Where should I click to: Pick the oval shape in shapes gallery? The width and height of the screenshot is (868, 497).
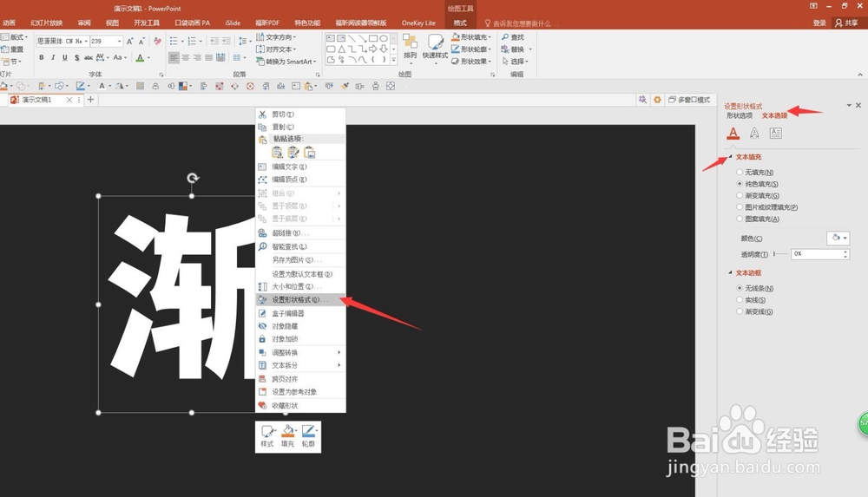coord(383,38)
